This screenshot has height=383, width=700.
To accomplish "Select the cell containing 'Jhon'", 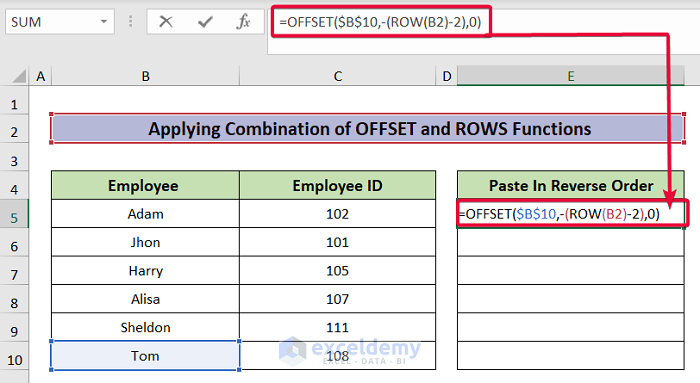I will (x=146, y=242).
